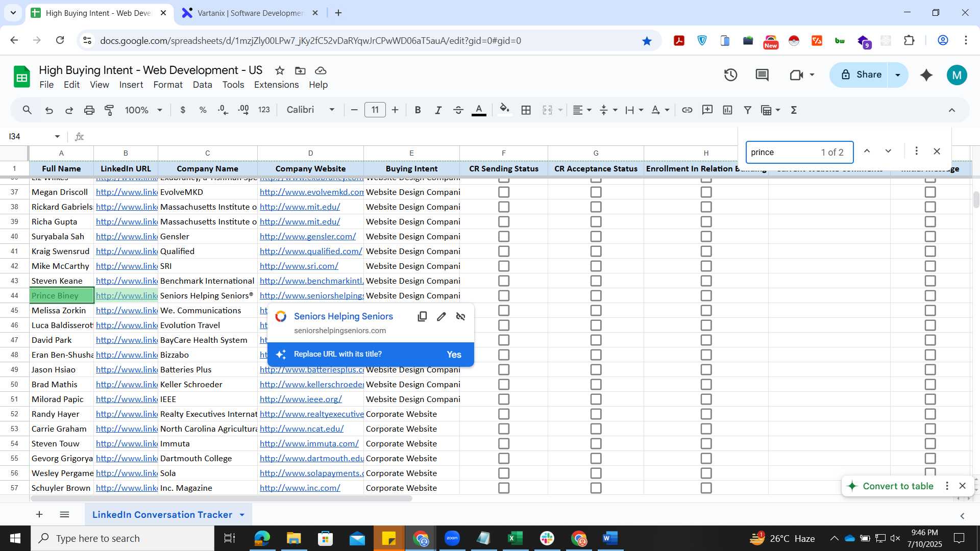Open version history clock icon
The height and width of the screenshot is (551, 980).
(731, 75)
